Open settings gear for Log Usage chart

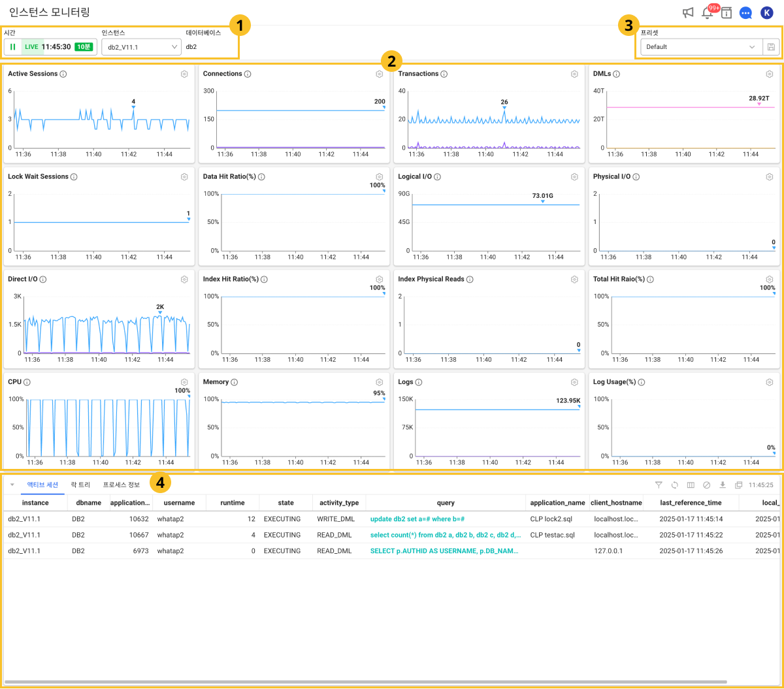point(770,382)
